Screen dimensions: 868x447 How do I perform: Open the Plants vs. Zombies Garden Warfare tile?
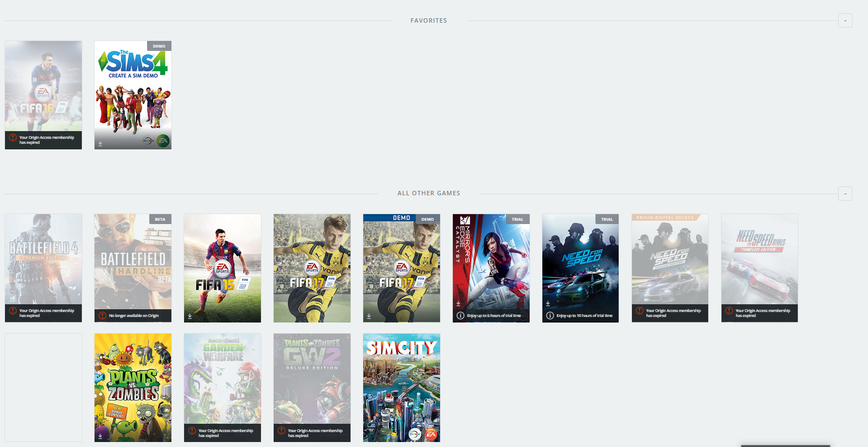[x=222, y=387]
